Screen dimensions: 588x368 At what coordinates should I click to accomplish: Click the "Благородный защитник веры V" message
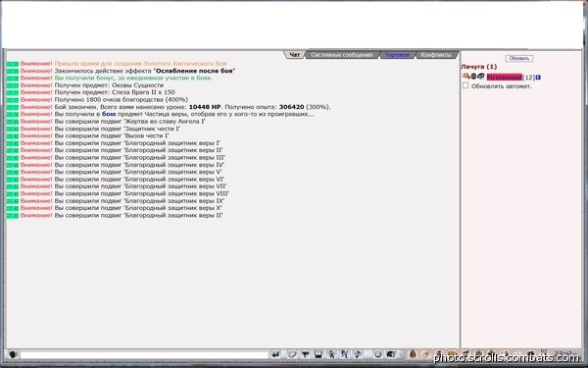(x=138, y=172)
